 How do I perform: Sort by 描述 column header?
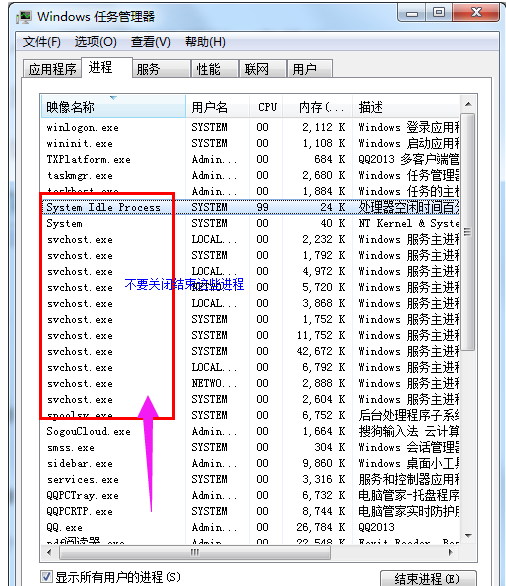(x=406, y=107)
